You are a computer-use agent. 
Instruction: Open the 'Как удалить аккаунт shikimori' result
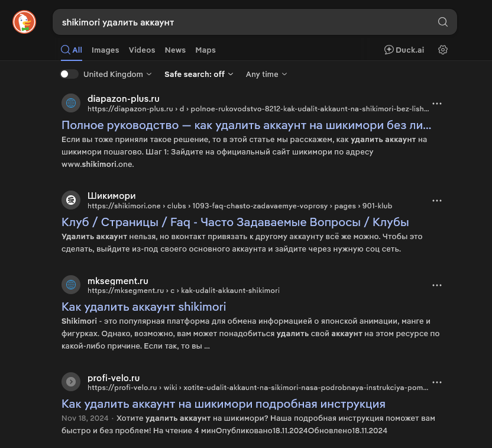(144, 307)
